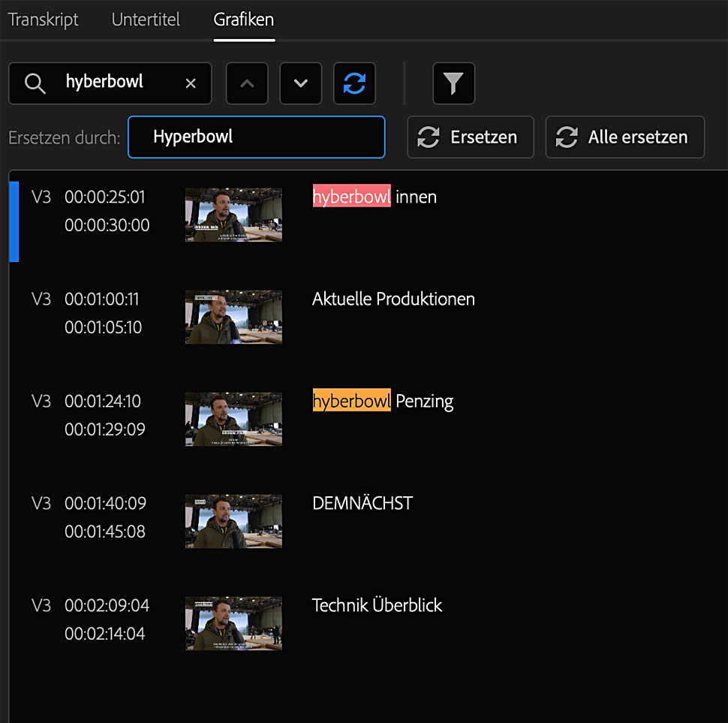Click end timecode 00:01:05:10
This screenshot has width=728, height=723.
pos(103,327)
